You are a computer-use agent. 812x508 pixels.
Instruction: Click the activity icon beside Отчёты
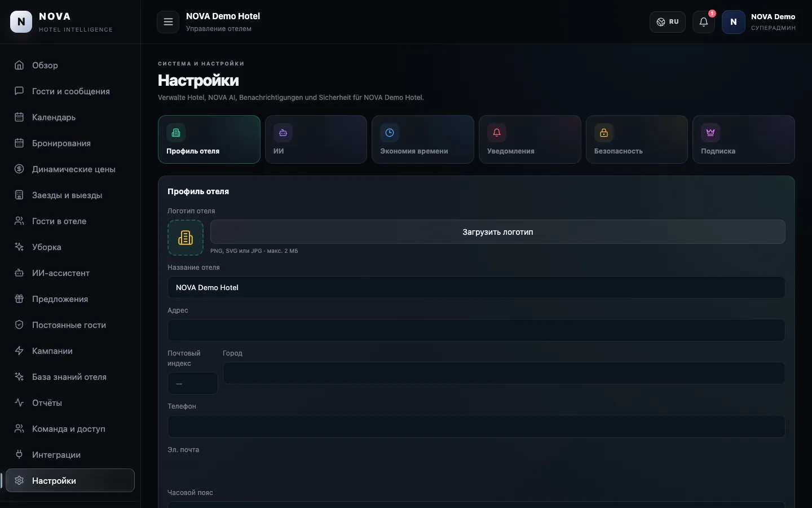pyautogui.click(x=19, y=402)
